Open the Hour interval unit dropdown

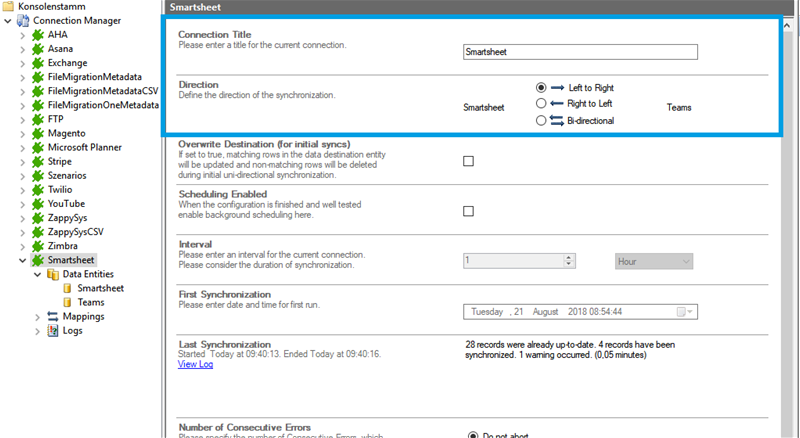pyautogui.click(x=654, y=261)
